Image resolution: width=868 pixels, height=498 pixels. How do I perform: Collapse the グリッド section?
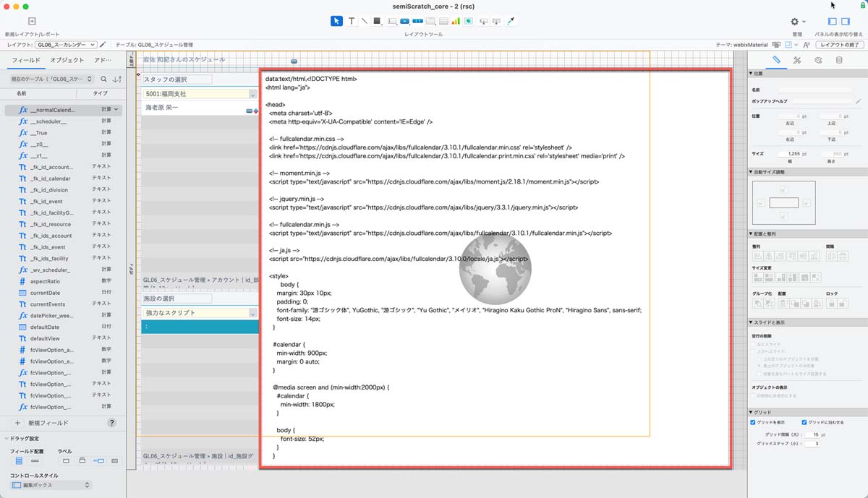752,411
